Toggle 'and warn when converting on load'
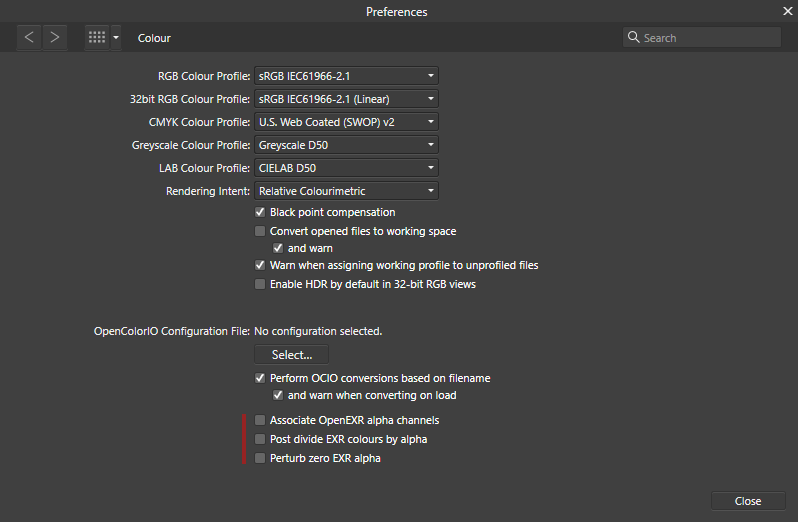This screenshot has width=798, height=522. (278, 395)
